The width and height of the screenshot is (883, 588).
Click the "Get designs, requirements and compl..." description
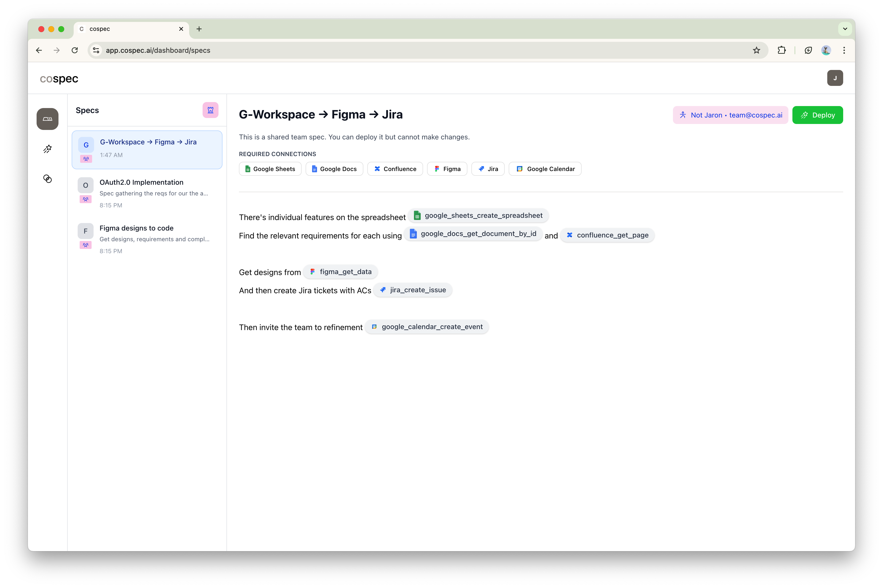[154, 239]
